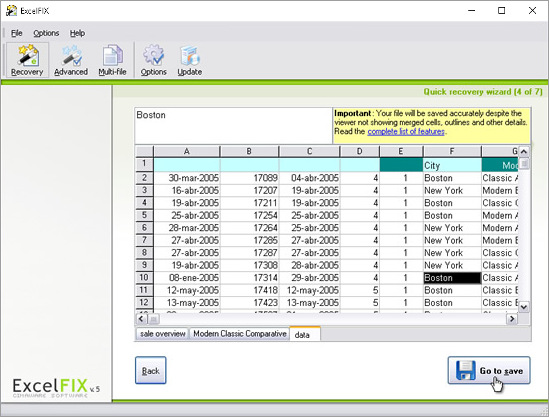Click cell 17254 in row 5
The width and height of the screenshot is (549, 417).
(x=249, y=215)
